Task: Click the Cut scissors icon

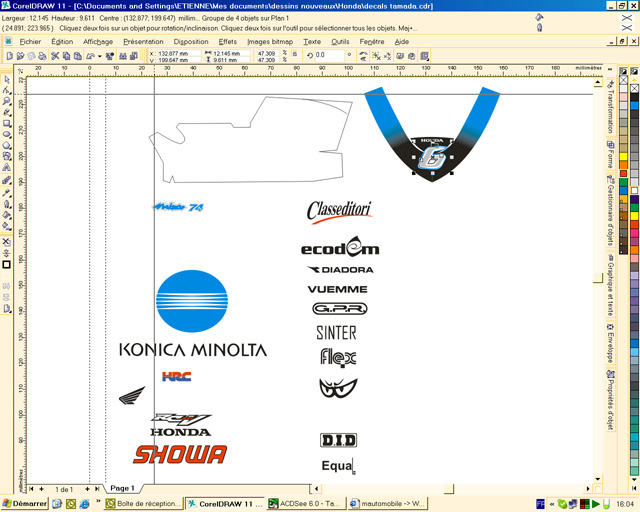Action: 54,56
